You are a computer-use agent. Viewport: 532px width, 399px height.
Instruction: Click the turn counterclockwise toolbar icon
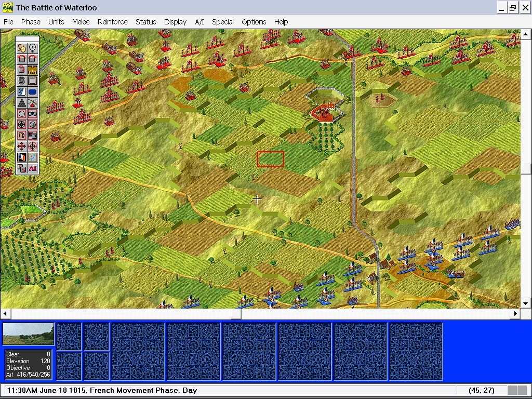point(22,59)
